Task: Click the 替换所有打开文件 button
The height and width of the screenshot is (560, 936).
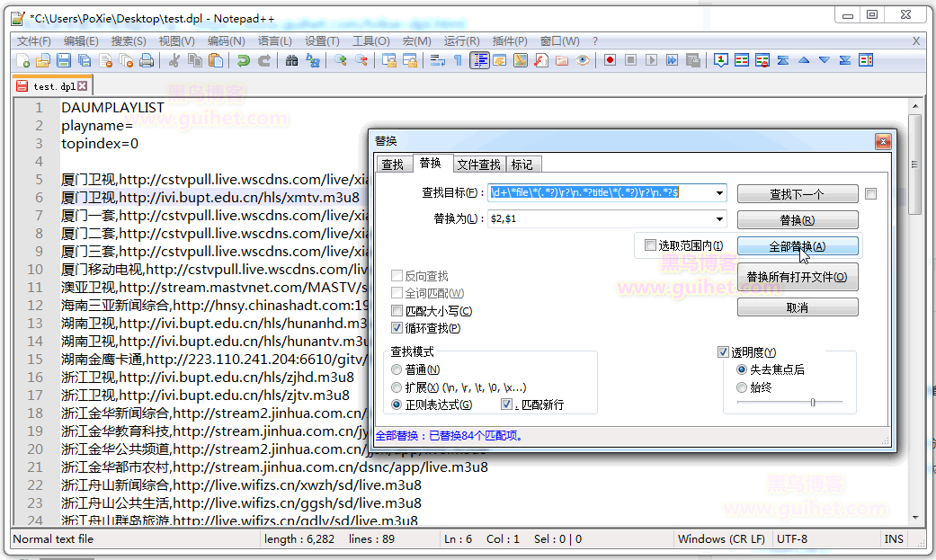Action: (798, 277)
